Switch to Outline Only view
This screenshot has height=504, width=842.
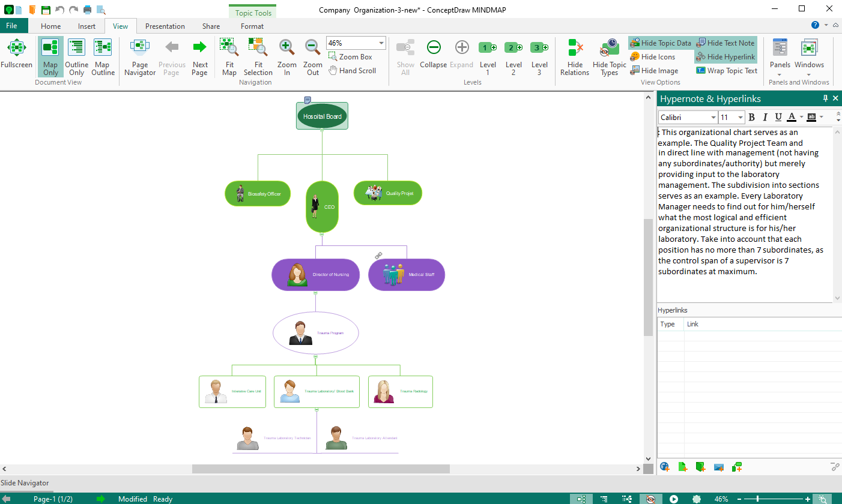click(x=76, y=58)
